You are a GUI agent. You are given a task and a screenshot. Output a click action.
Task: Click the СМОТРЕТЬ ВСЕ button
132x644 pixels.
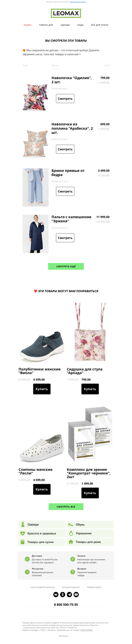click(x=66, y=507)
